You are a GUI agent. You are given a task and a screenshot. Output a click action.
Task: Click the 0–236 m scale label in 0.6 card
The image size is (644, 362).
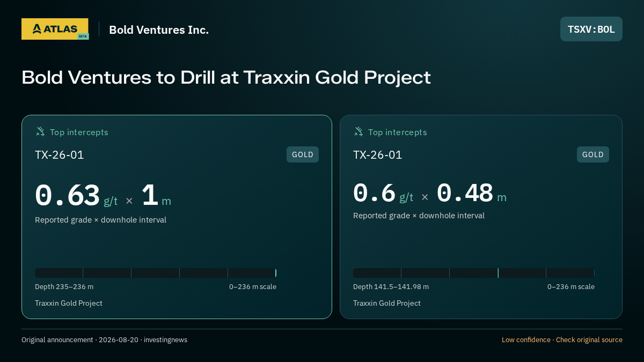pos(571,287)
